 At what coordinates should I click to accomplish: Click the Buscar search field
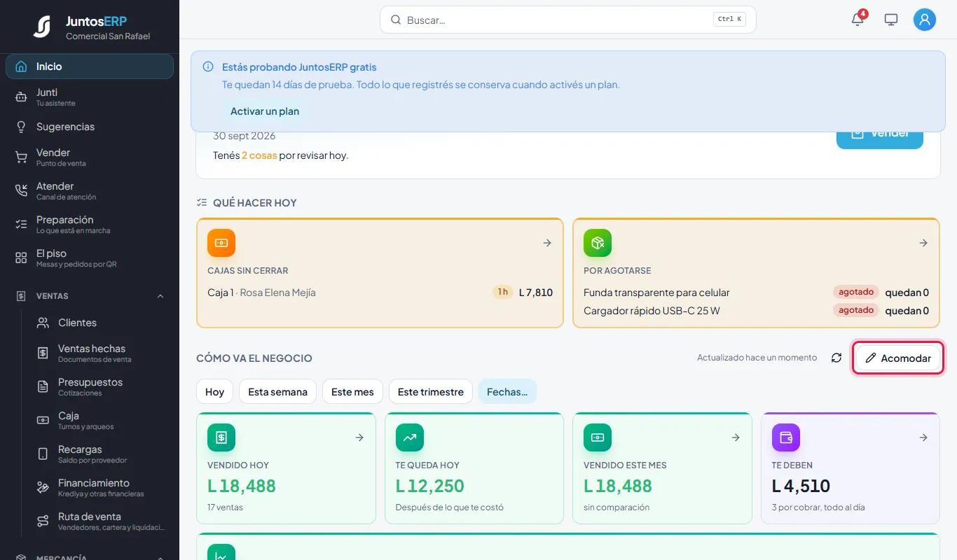coord(568,20)
